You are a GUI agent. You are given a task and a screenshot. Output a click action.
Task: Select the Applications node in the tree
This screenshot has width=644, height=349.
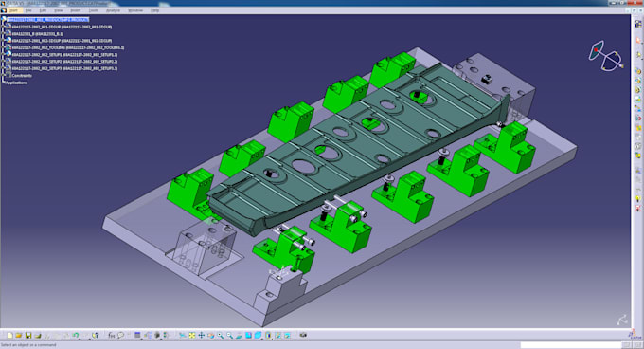(16, 83)
